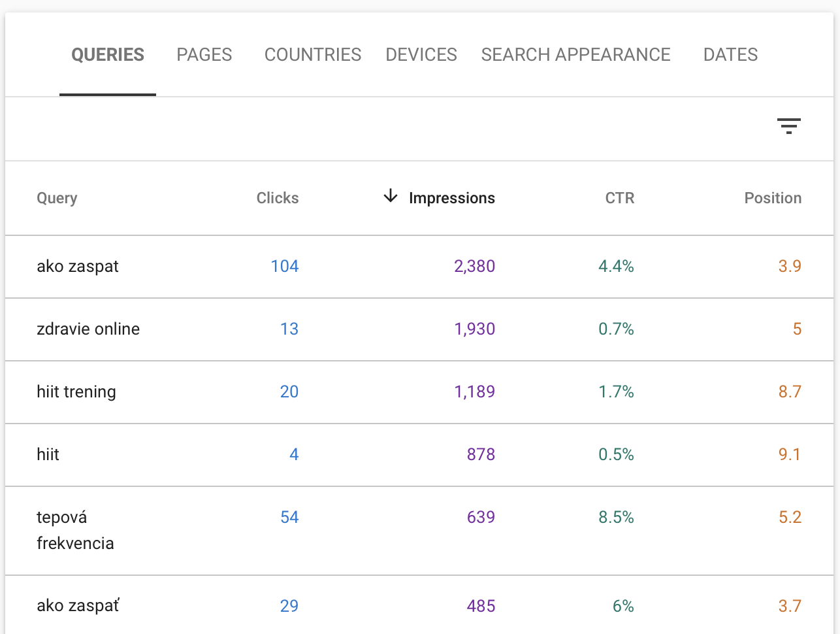Click the 878 impressions value
Image resolution: width=840 pixels, height=634 pixels.
481,454
